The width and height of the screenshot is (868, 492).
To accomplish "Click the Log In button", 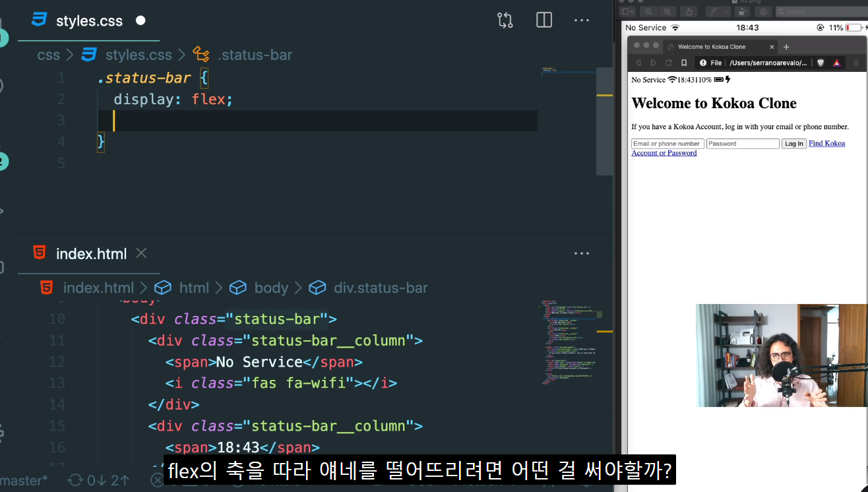I will coord(794,144).
